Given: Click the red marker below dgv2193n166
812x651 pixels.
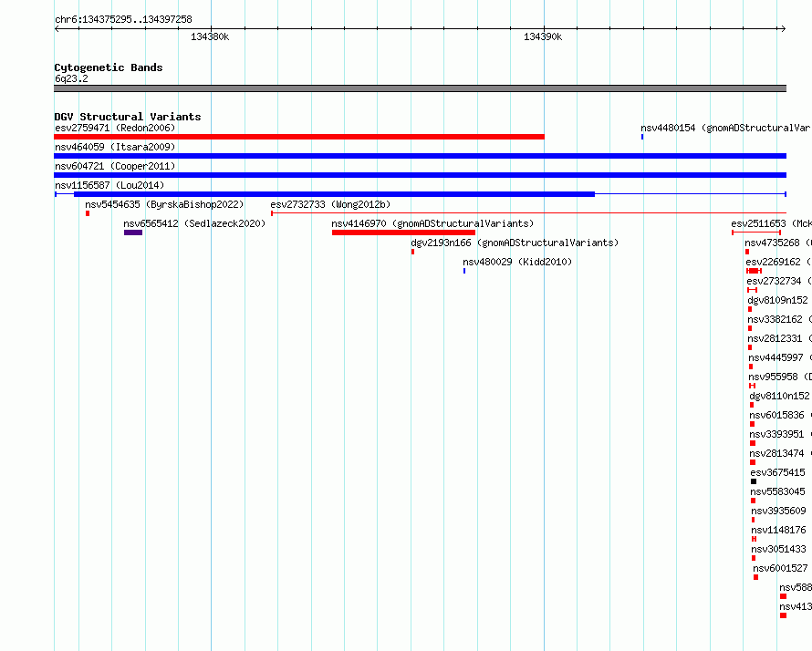Looking at the screenshot, I should [412, 252].
